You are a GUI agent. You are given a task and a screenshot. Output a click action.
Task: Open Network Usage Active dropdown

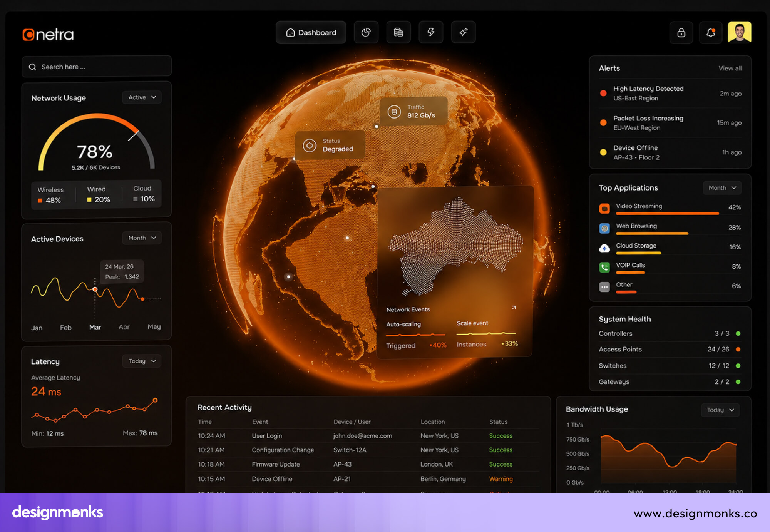pos(142,97)
